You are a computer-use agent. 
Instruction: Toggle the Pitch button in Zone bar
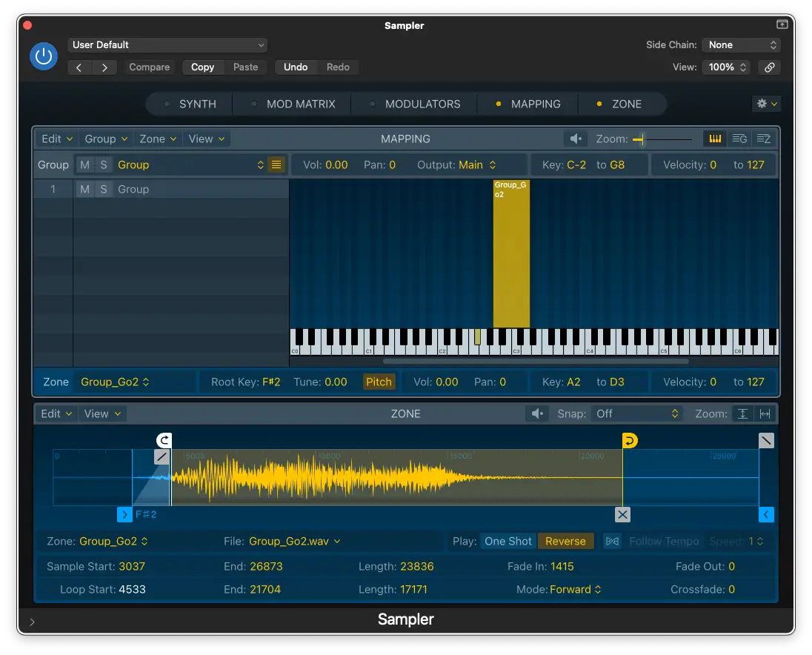[x=379, y=382]
